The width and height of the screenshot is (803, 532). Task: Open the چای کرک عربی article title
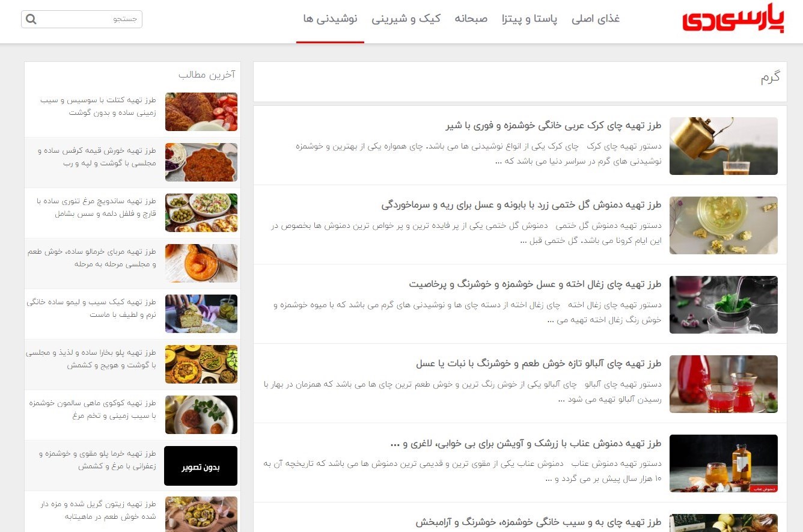[554, 125]
